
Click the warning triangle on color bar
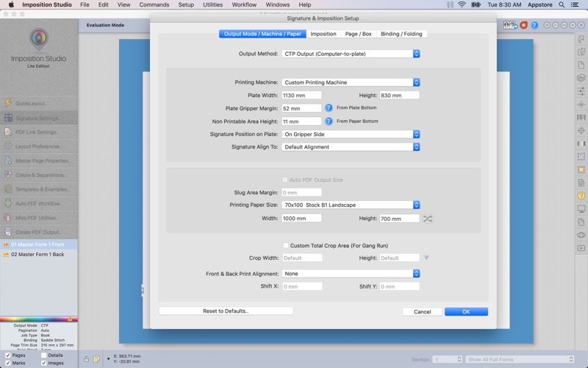coord(70,319)
